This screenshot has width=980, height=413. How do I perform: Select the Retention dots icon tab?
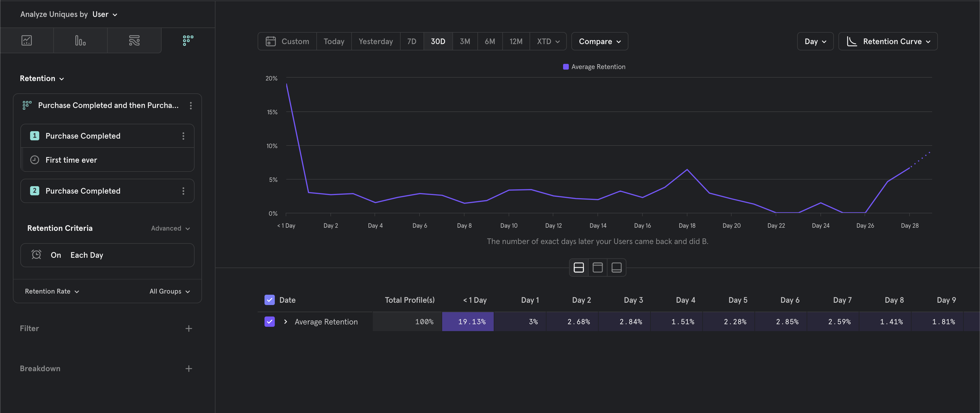188,40
